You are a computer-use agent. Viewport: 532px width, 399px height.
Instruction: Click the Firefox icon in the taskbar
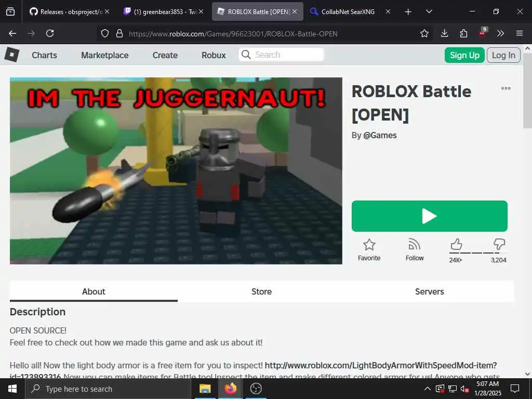pyautogui.click(x=230, y=389)
